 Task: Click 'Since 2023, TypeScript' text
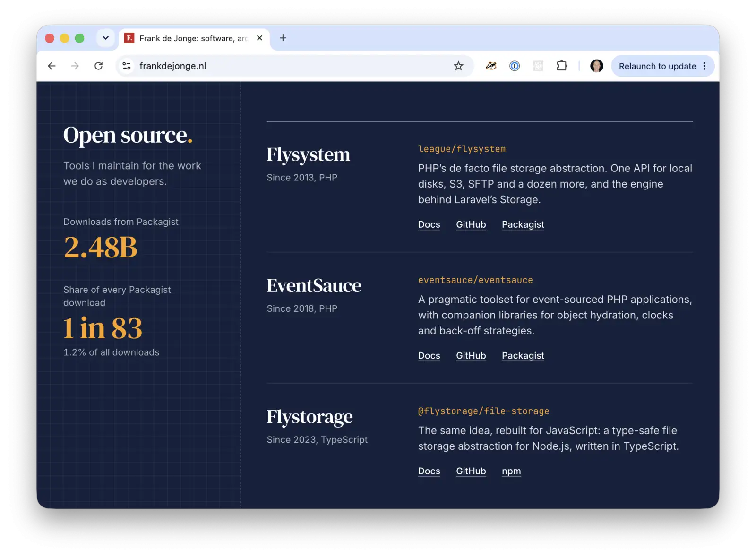tap(317, 440)
